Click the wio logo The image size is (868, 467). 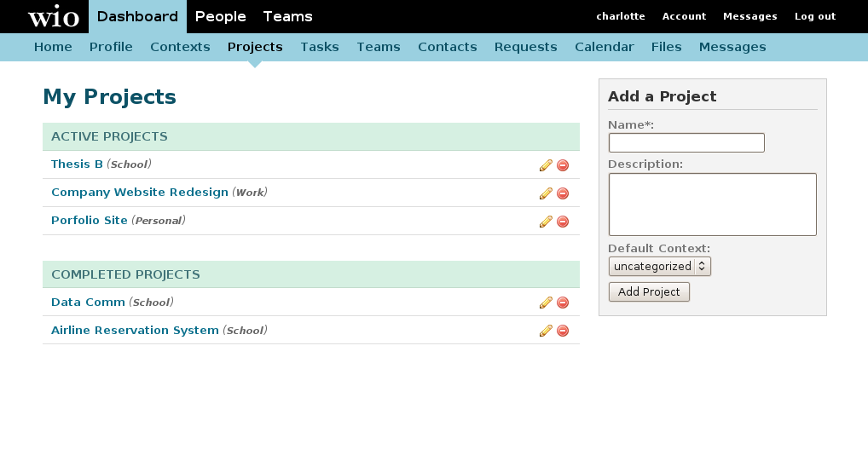point(54,16)
